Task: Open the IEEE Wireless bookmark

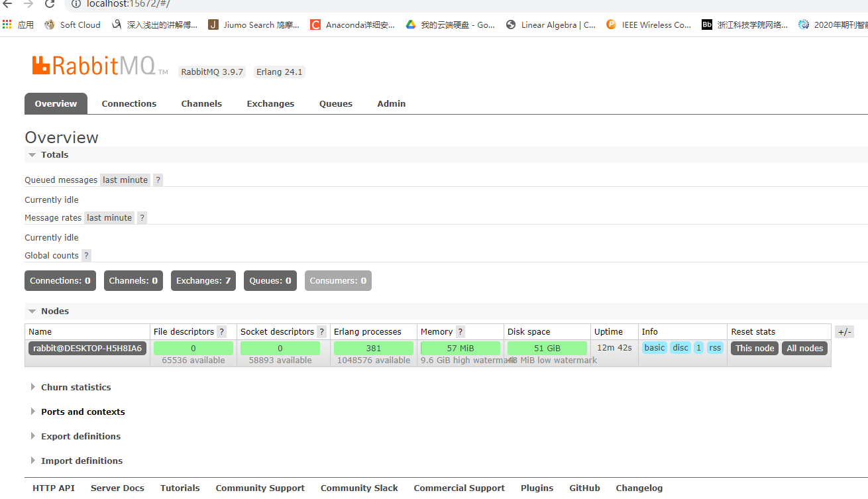Action: (649, 25)
